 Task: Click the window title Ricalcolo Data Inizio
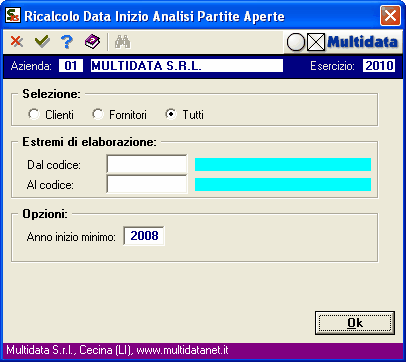click(x=154, y=16)
